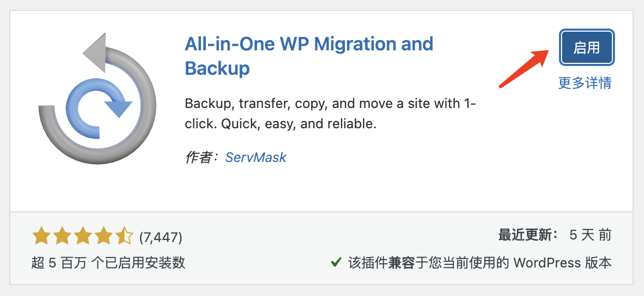Viewport: 644px width, 296px height.
Task: Click the plugin description starting with Backup, transfer
Action: [330, 114]
